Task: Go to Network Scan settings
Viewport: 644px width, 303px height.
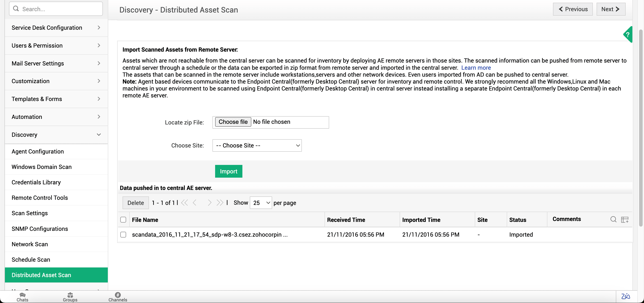Action: click(x=30, y=244)
